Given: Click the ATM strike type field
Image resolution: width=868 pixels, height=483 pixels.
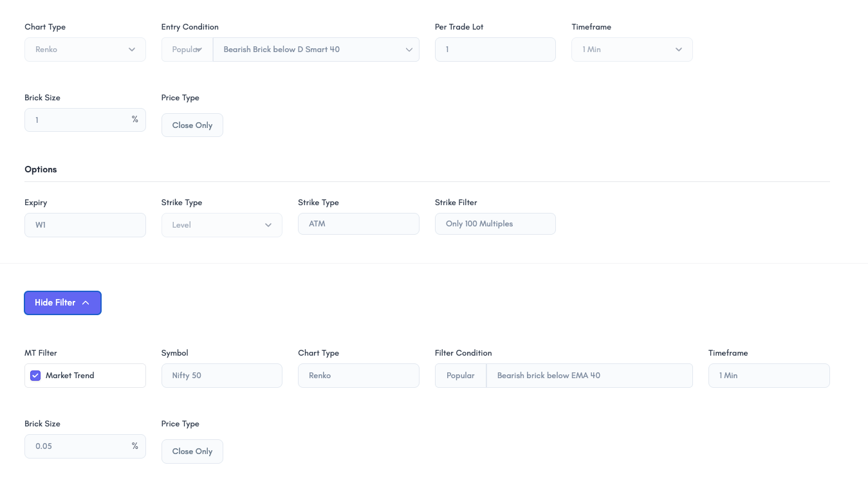Looking at the screenshot, I should coord(358,224).
